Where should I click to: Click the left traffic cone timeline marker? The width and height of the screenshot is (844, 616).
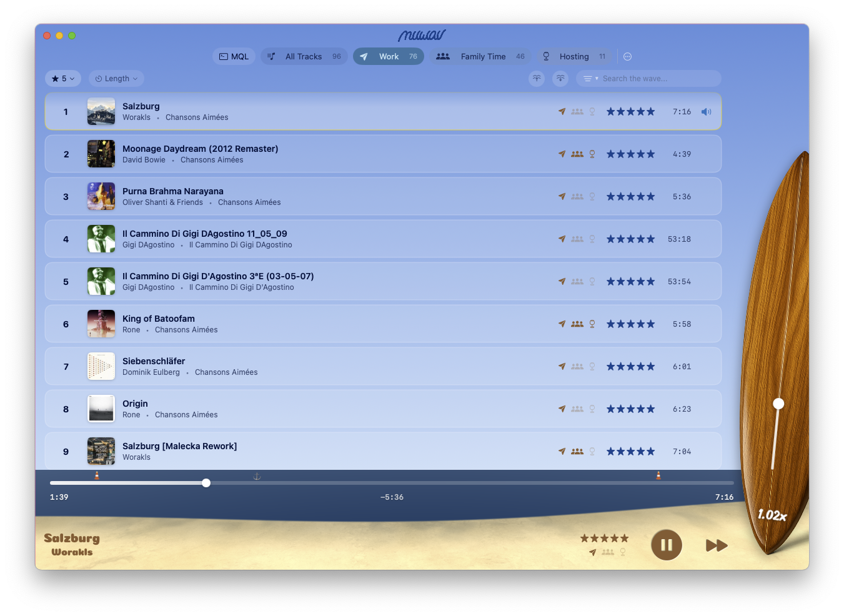[x=97, y=475]
